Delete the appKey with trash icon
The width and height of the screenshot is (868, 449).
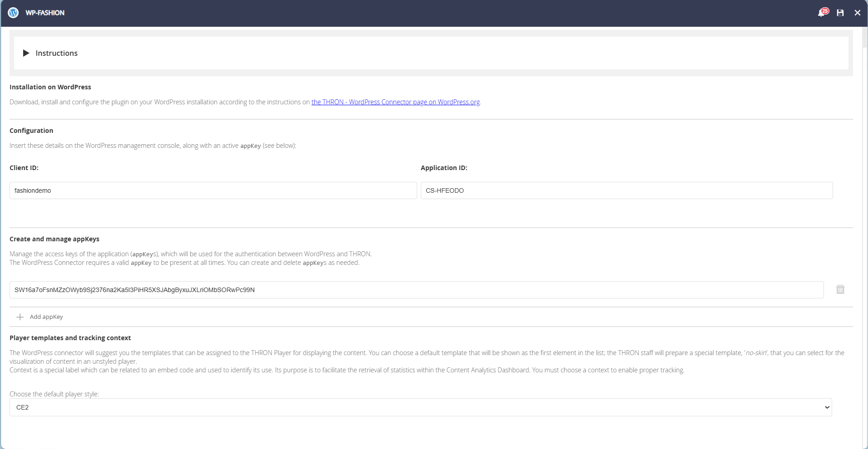[x=840, y=289]
